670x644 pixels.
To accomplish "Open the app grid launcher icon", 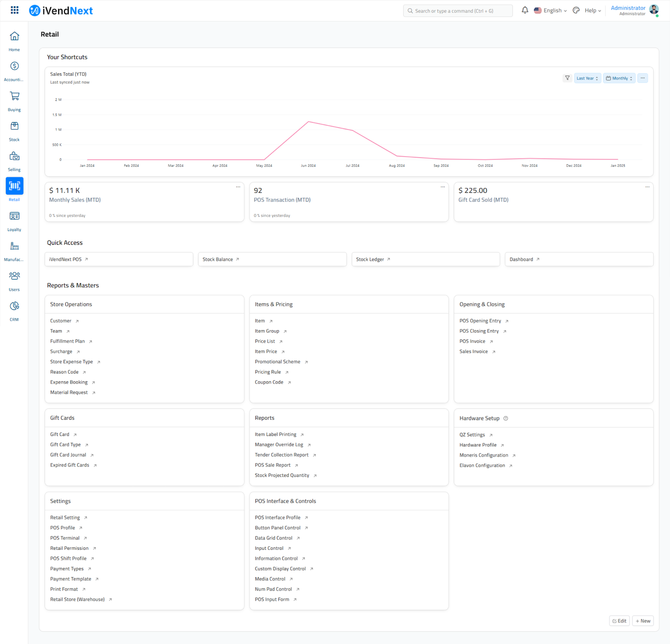I will [x=15, y=10].
